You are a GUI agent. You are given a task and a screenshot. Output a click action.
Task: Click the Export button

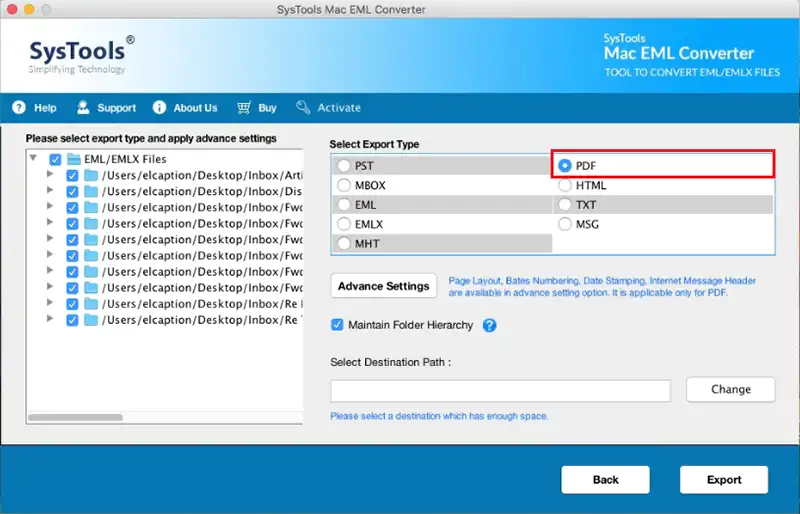pyautogui.click(x=724, y=480)
